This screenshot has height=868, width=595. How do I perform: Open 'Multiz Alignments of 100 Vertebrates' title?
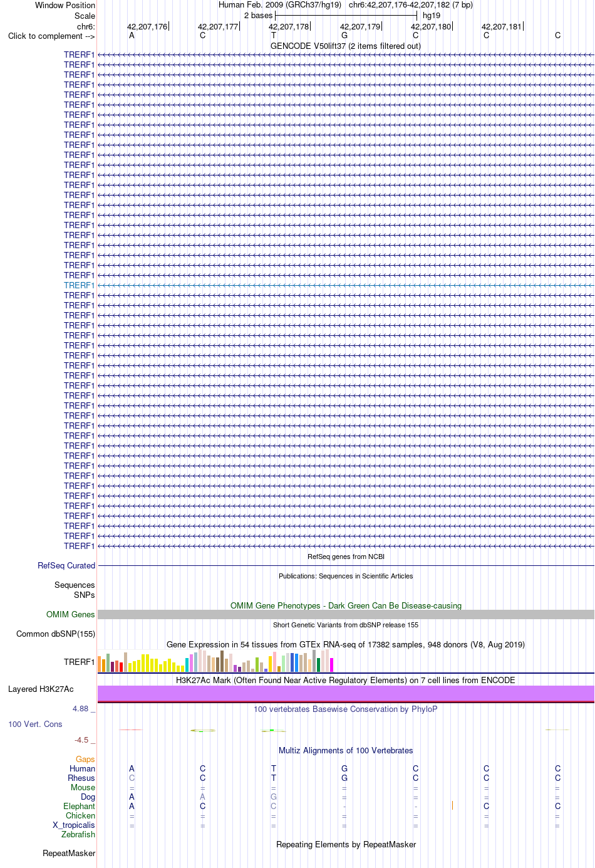coord(346,750)
